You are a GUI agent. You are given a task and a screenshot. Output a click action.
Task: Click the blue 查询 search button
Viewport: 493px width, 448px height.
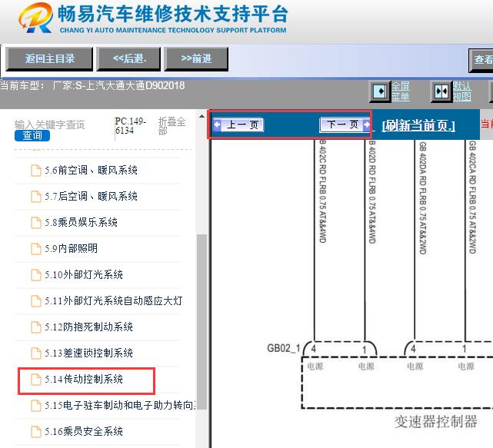click(32, 135)
